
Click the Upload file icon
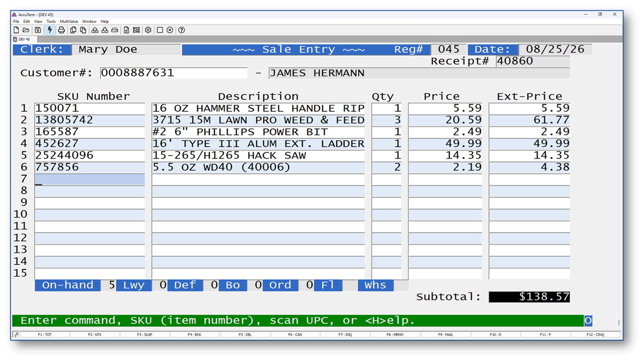tap(95, 30)
